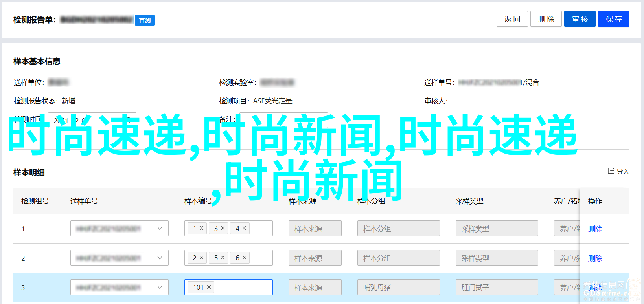Remove sample tag 5 in row 2
644x304 pixels.
(x=223, y=257)
